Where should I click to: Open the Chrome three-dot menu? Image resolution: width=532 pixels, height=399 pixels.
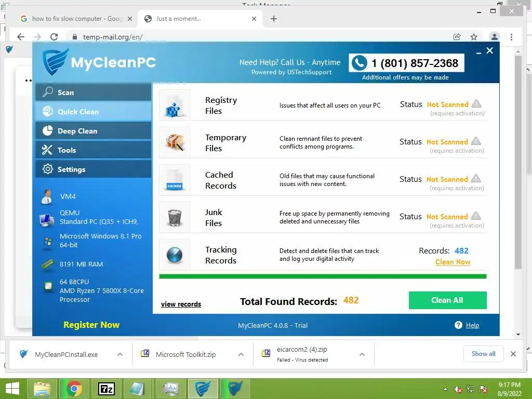(x=511, y=37)
